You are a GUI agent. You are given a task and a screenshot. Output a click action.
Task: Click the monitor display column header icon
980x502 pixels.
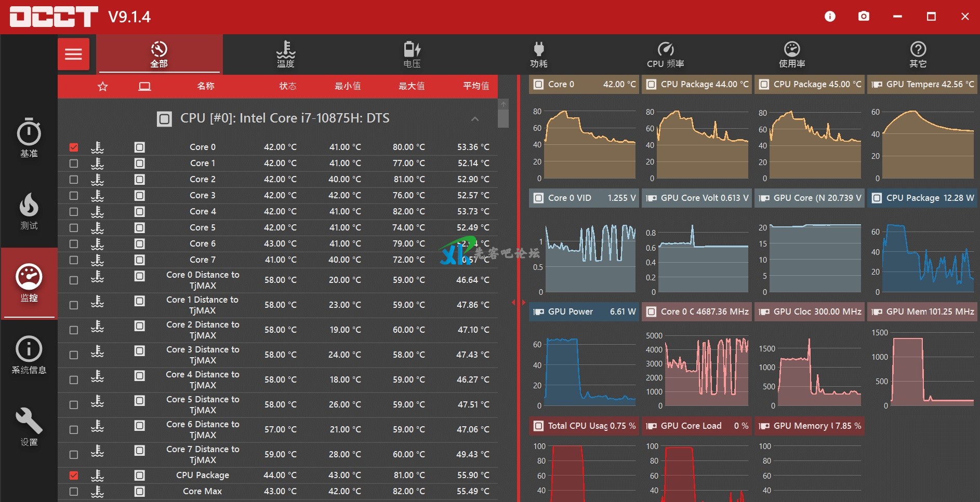click(x=144, y=86)
